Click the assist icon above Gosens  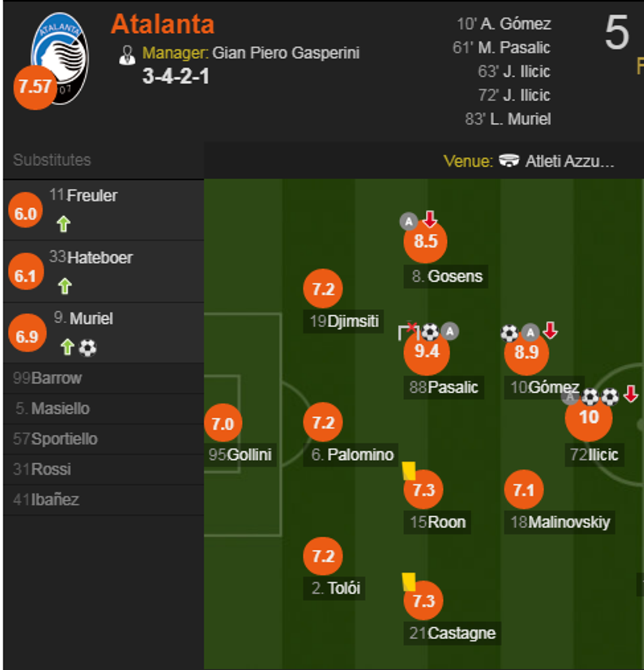pyautogui.click(x=409, y=222)
